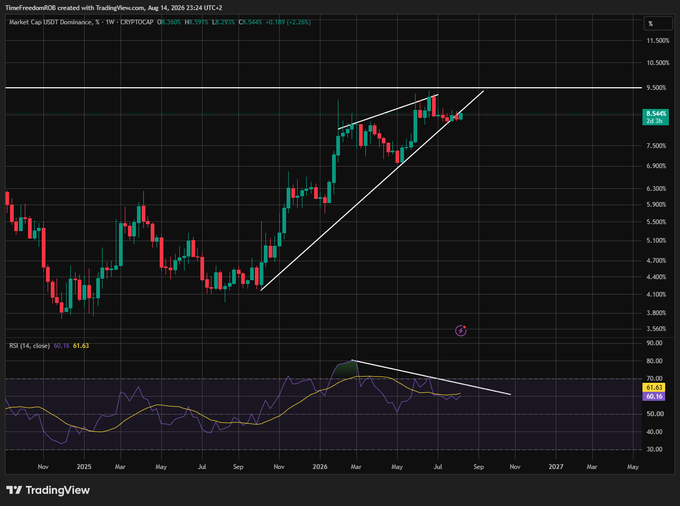Viewport: 680px width, 506px height.
Task: Click the 70.00 RSI axis label
Action: click(654, 379)
